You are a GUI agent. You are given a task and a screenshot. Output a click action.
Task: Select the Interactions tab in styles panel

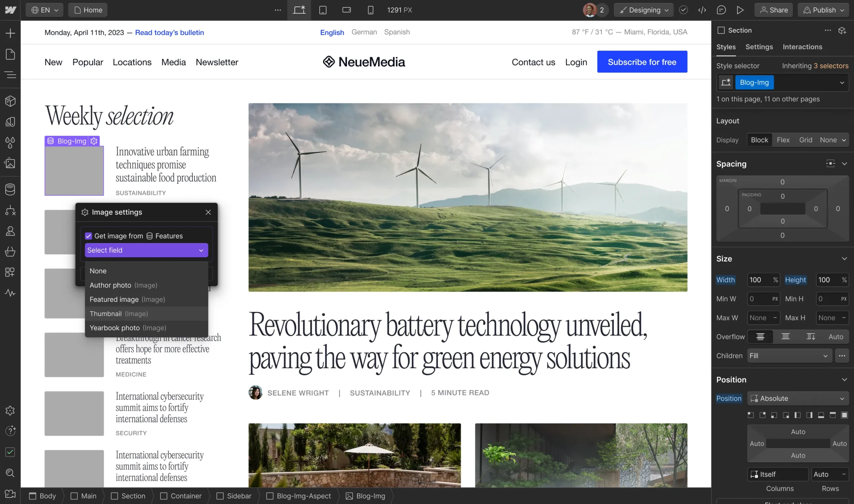tap(802, 47)
